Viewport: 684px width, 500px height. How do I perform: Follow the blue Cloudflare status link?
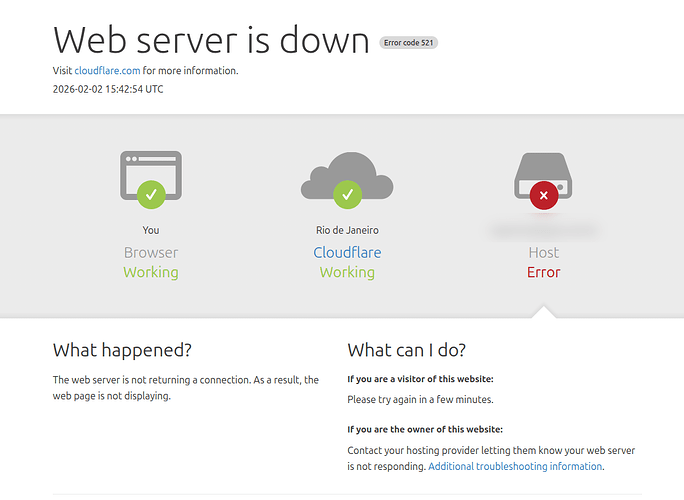[347, 253]
